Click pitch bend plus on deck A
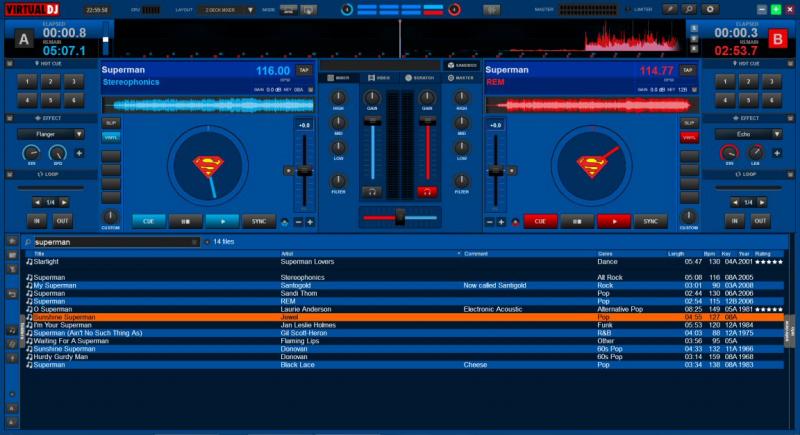800x435 pixels. [310, 222]
